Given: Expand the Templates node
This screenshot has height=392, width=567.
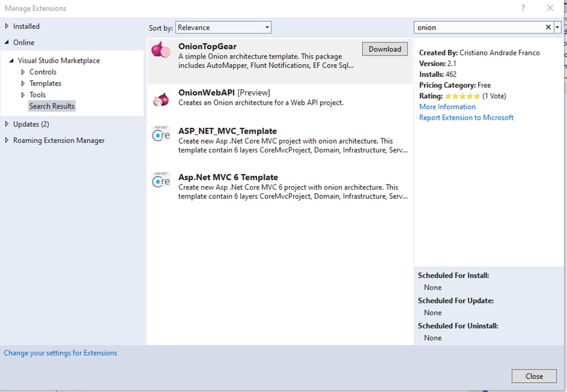Looking at the screenshot, I should pyautogui.click(x=23, y=84).
